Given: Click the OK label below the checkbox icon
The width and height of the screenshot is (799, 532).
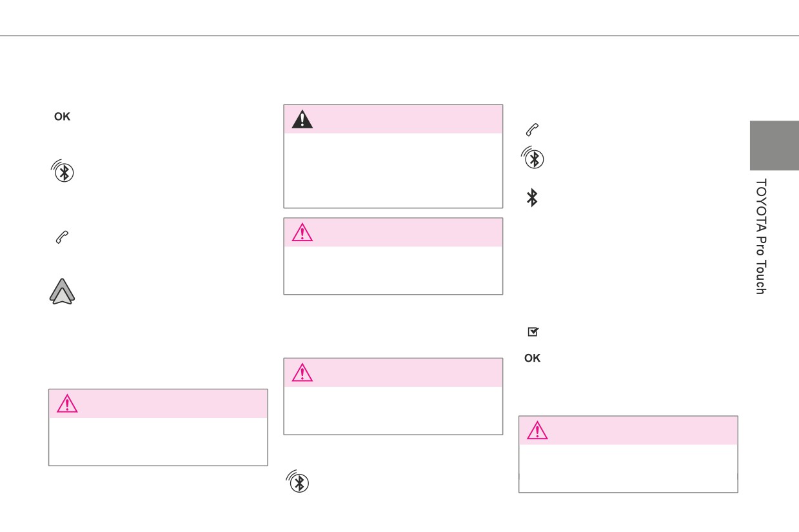Looking at the screenshot, I should click(x=532, y=359).
